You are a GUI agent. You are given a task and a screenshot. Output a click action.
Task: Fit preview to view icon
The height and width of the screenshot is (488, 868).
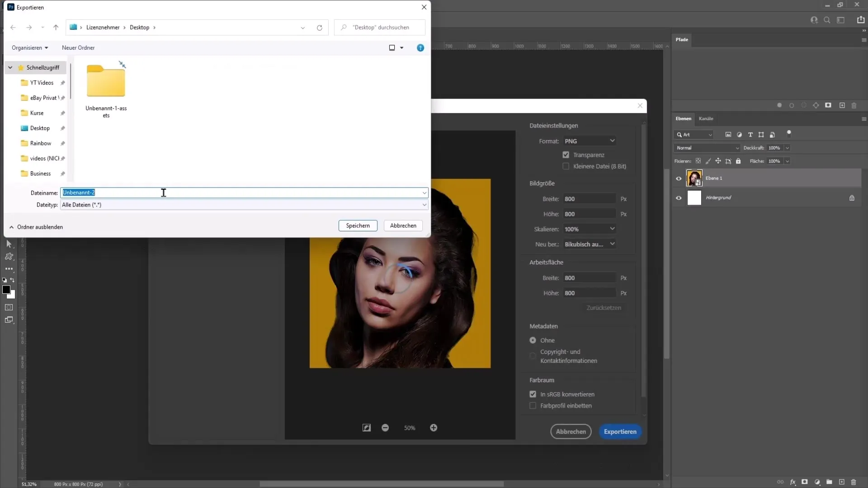click(x=367, y=427)
